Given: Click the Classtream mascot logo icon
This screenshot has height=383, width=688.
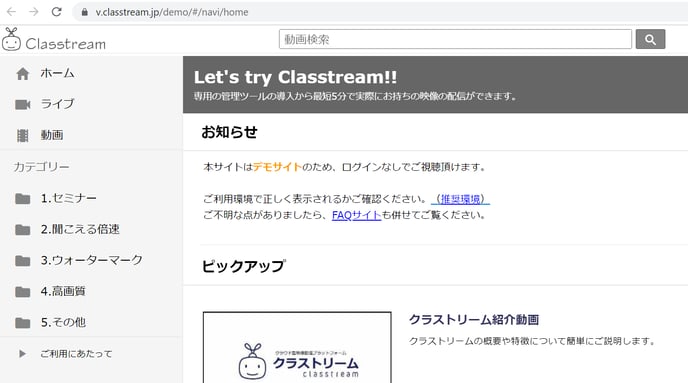Looking at the screenshot, I should (11, 39).
